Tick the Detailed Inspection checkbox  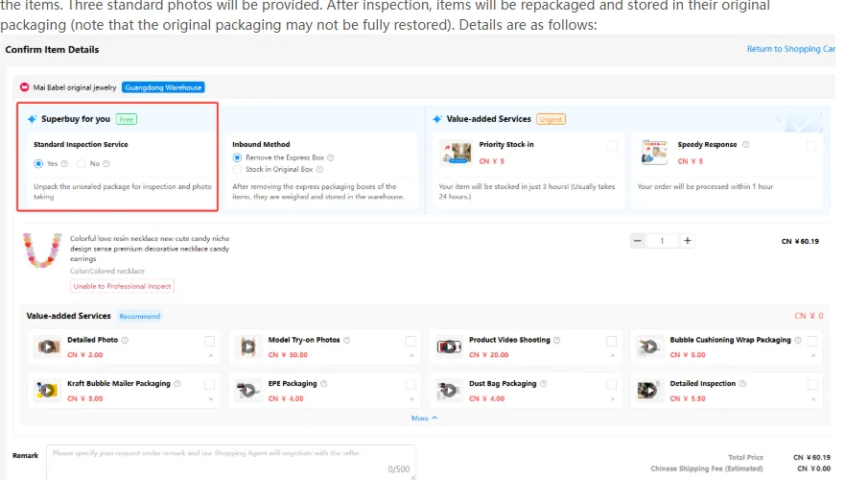click(x=812, y=384)
